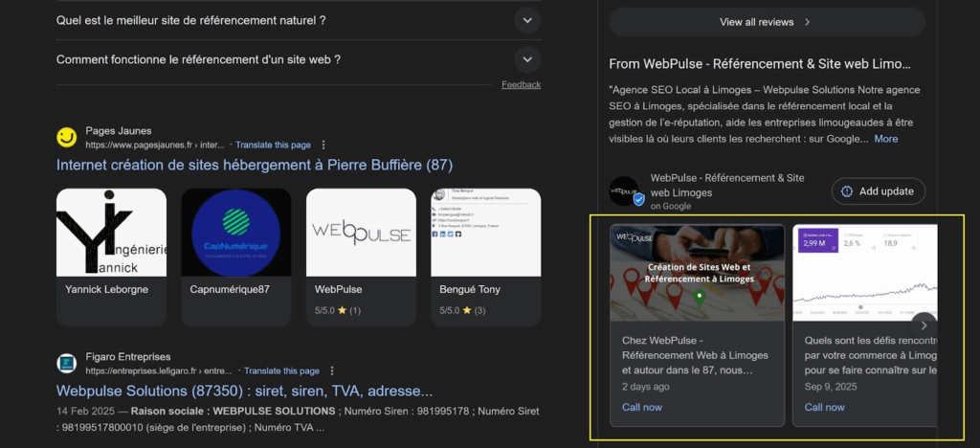The image size is (980, 448).
Task: Click the Figaro Entreprises favicon
Action: pos(66,363)
